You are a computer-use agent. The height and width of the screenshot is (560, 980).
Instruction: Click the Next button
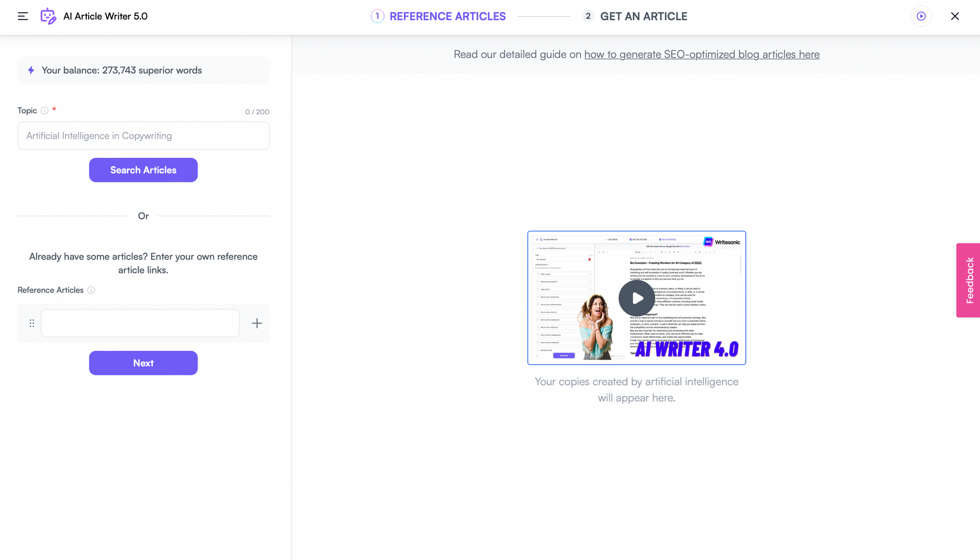pyautogui.click(x=144, y=363)
